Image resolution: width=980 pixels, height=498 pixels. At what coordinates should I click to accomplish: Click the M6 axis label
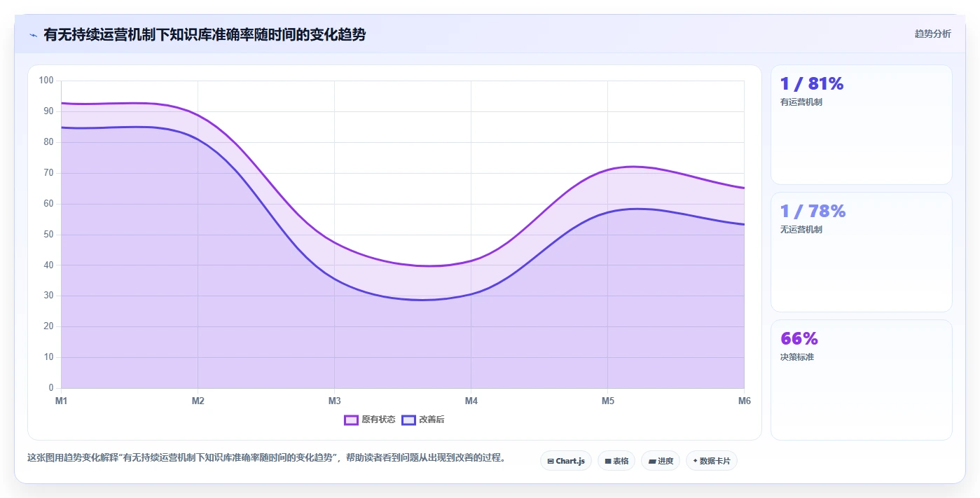tap(744, 401)
